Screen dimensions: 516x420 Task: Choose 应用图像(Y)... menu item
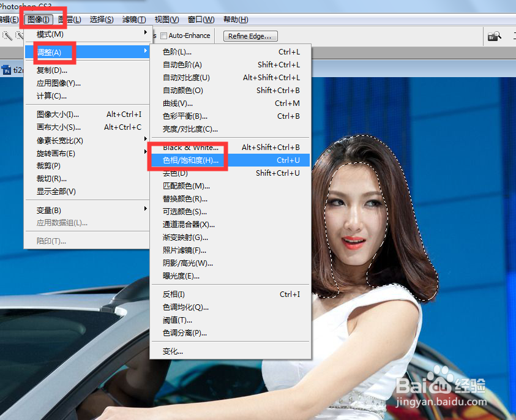pyautogui.click(x=87, y=83)
